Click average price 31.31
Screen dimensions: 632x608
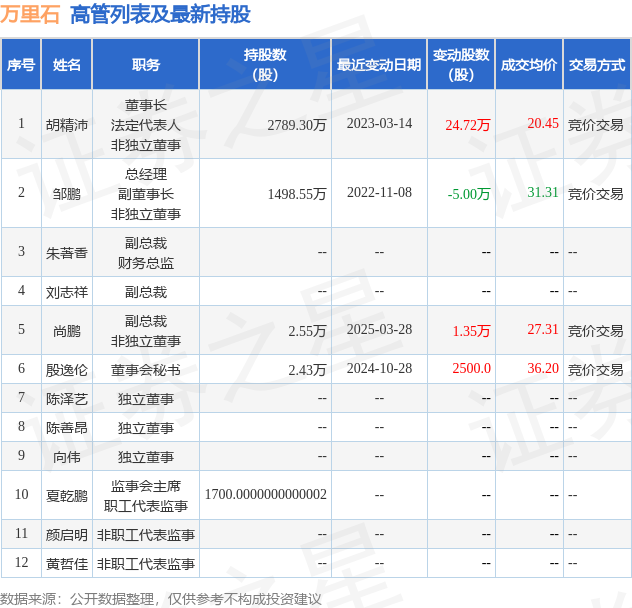(543, 192)
